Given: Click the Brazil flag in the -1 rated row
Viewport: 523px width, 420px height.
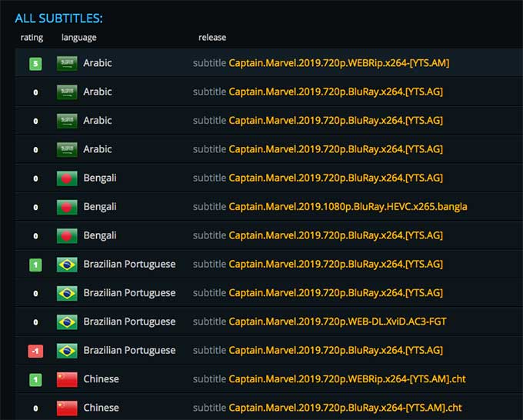Looking at the screenshot, I should pyautogui.click(x=67, y=350).
